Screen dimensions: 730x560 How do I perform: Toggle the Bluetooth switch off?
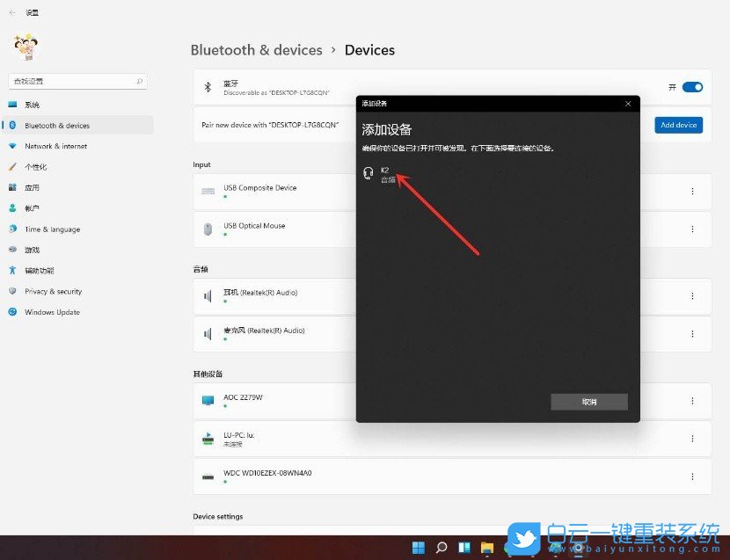coord(692,87)
